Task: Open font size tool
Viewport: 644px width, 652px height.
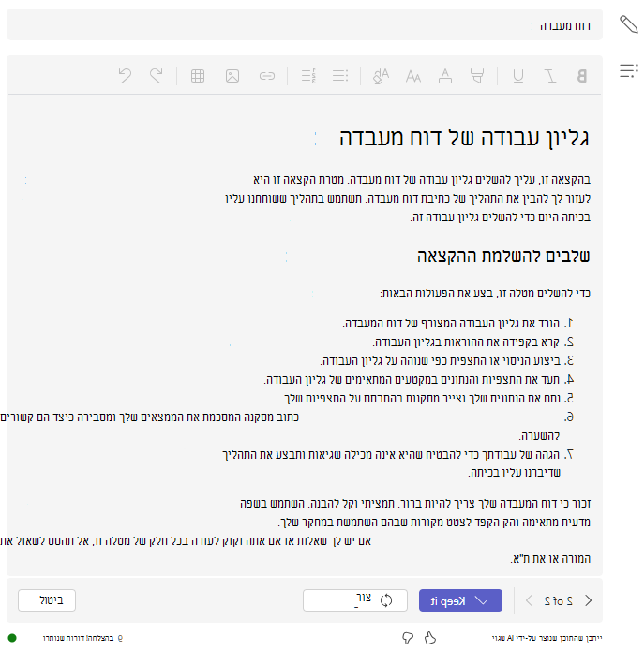Action: [413, 77]
